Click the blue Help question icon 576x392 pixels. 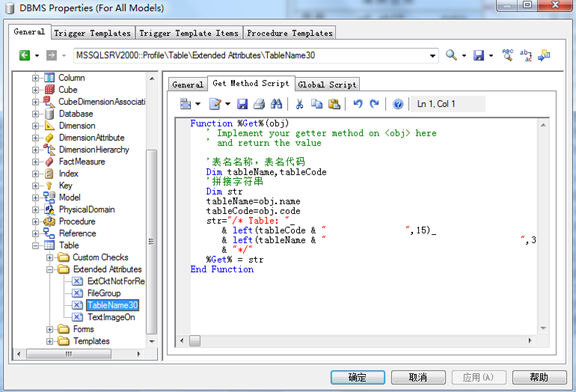click(x=398, y=104)
